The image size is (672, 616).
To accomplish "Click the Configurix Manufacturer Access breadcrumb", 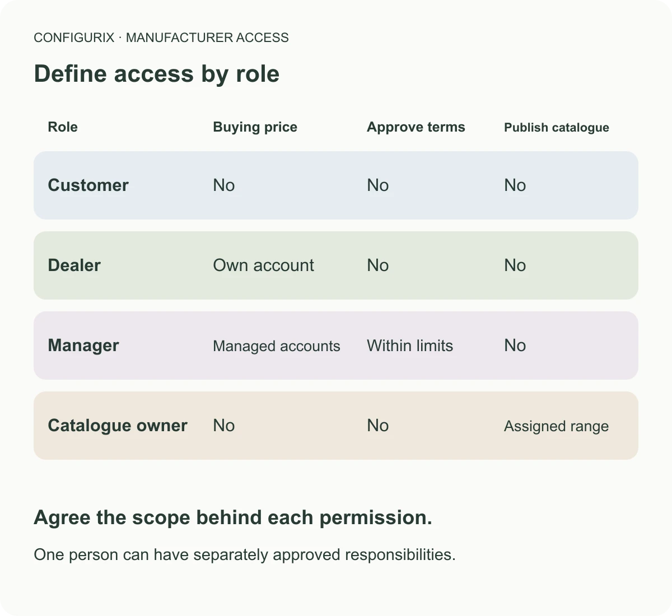I will click(x=161, y=38).
